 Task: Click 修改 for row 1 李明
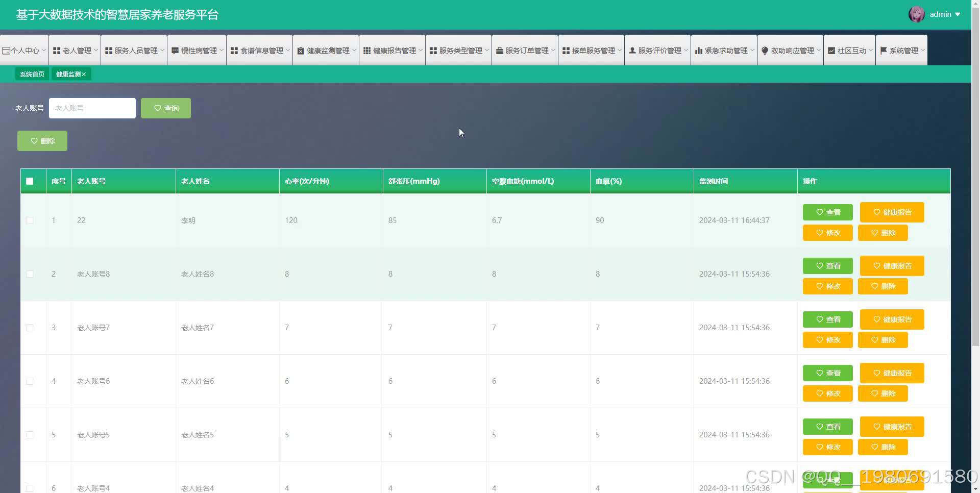[827, 233]
